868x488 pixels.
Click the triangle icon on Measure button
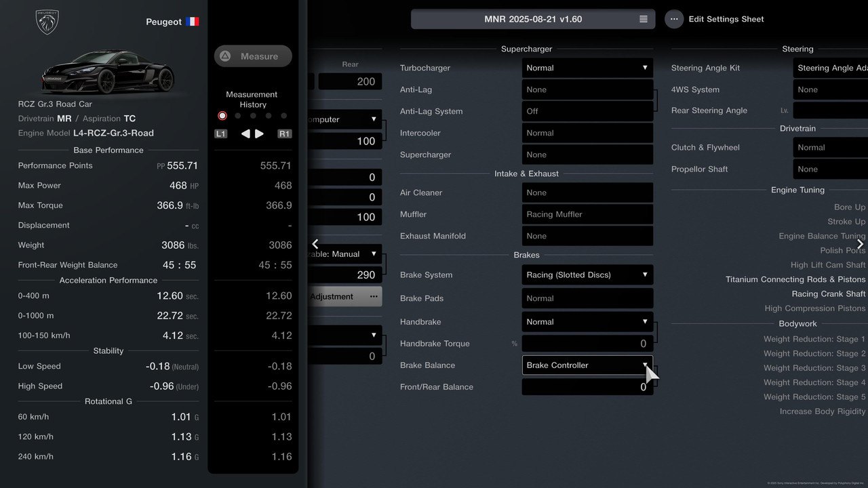[x=226, y=56]
